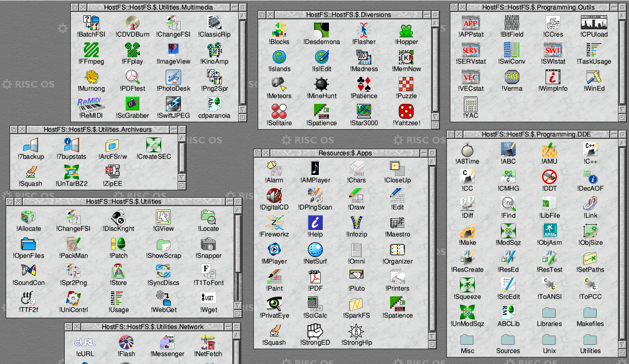Launch !Star3000 in Diversions window
629x364 pixels.
coord(364,112)
